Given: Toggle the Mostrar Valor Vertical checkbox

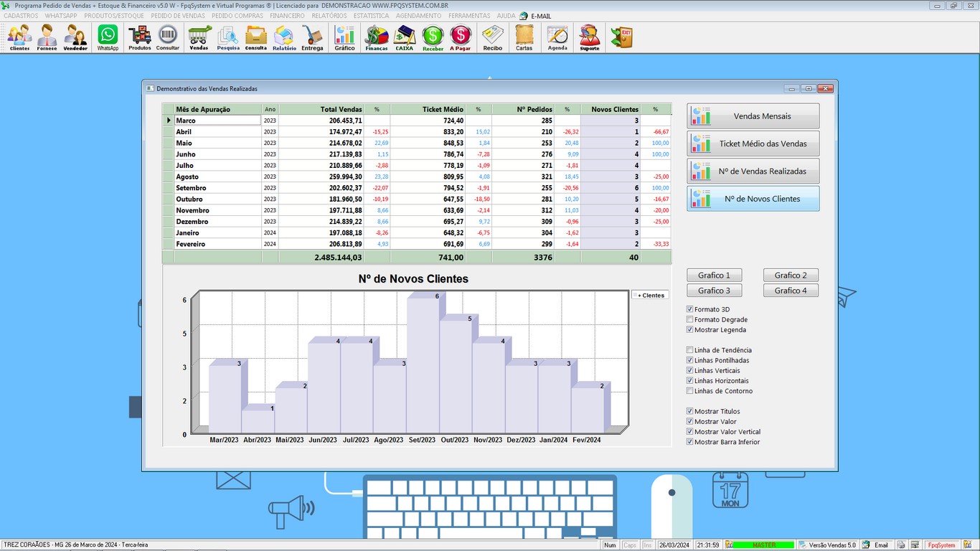Looking at the screenshot, I should click(x=690, y=431).
